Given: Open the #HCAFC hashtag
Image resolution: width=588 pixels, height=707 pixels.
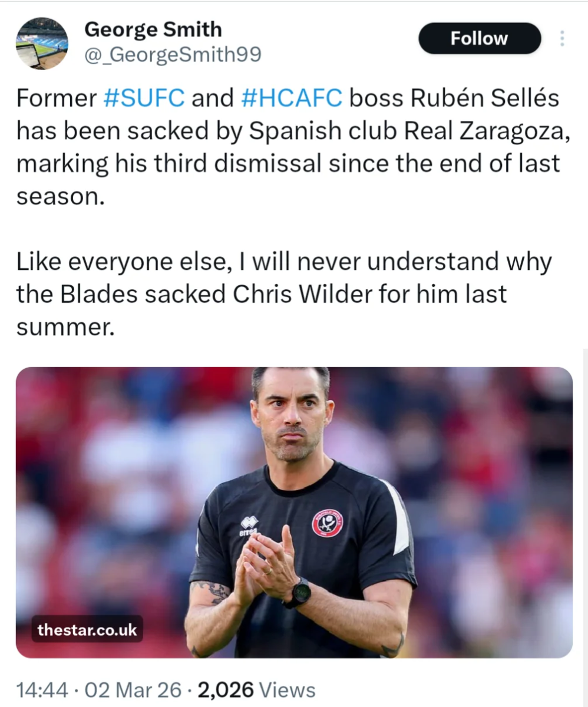Looking at the screenshot, I should [292, 98].
